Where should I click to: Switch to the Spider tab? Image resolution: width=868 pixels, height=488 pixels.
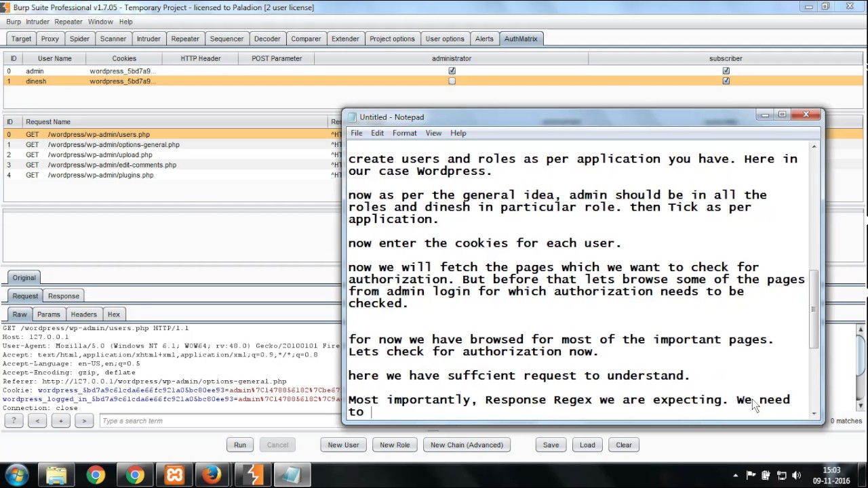tap(79, 39)
